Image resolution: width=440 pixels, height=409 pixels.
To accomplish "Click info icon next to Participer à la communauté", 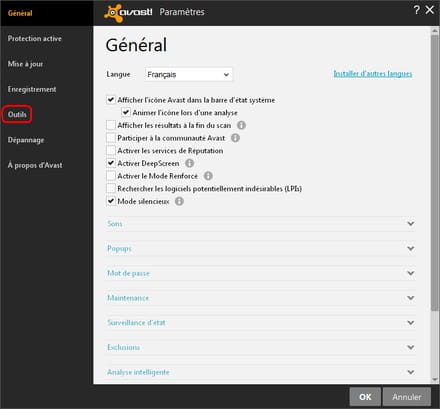I will 235,138.
